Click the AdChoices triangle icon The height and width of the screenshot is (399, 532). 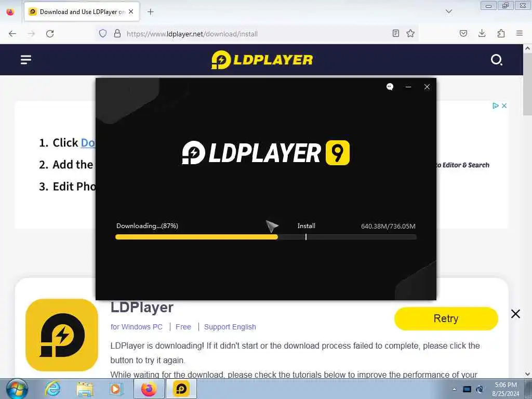(x=495, y=105)
